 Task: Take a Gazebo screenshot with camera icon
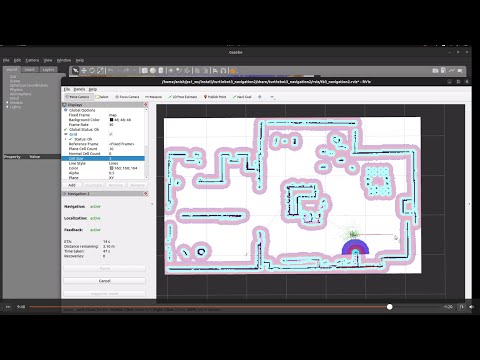(x=435, y=70)
